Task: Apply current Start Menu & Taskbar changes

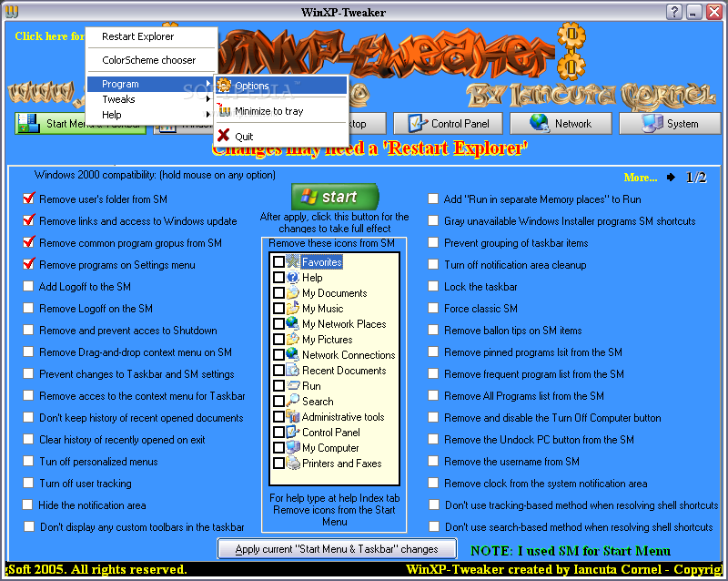Action: click(x=337, y=549)
